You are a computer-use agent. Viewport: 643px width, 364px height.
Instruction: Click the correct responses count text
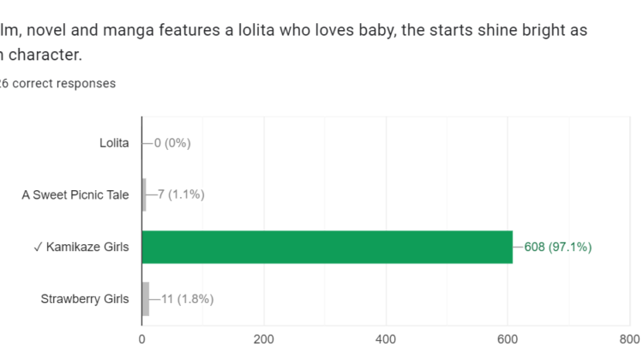click(57, 83)
